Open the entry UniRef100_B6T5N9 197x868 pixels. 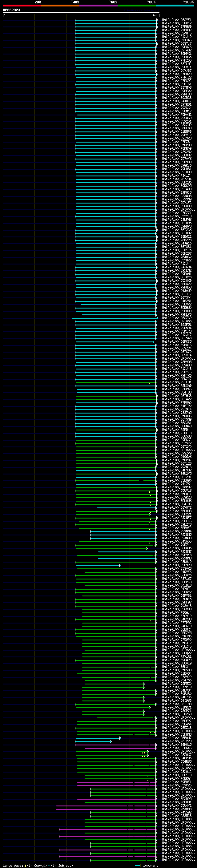[177, 419]
